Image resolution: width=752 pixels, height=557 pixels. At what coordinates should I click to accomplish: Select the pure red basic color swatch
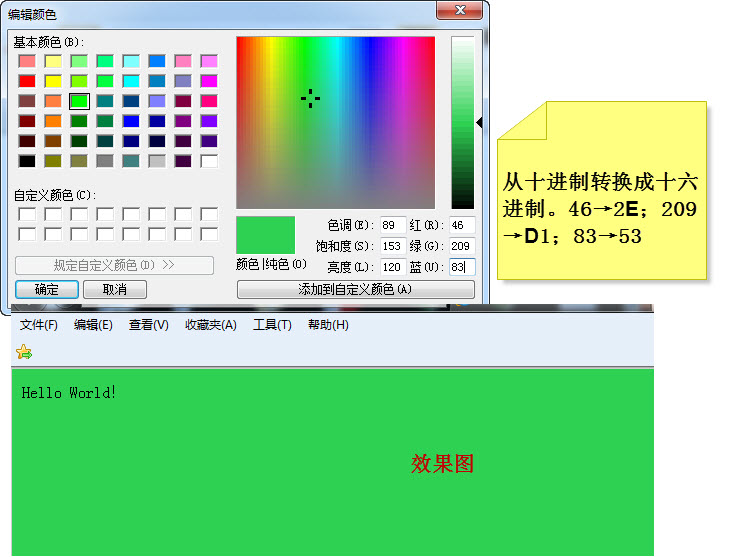[x=27, y=81]
